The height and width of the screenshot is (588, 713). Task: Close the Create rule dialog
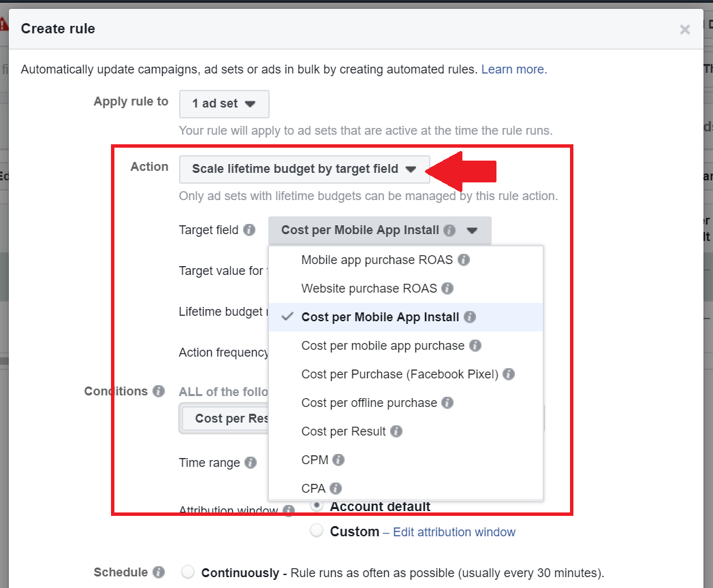(684, 29)
